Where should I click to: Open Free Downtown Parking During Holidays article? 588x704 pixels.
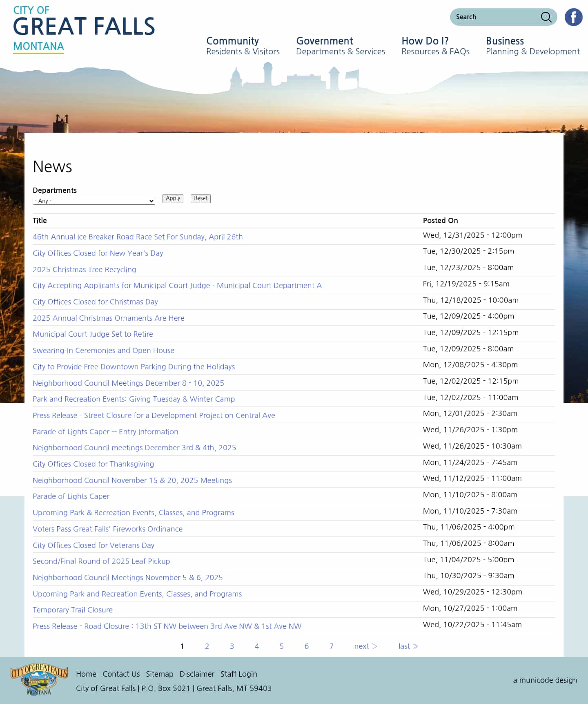[134, 367]
